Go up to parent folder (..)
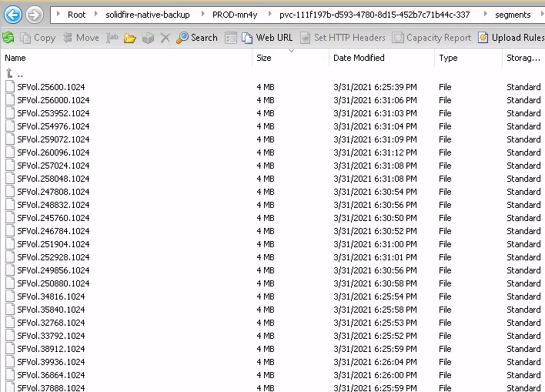This screenshot has width=545, height=392. tap(15, 74)
